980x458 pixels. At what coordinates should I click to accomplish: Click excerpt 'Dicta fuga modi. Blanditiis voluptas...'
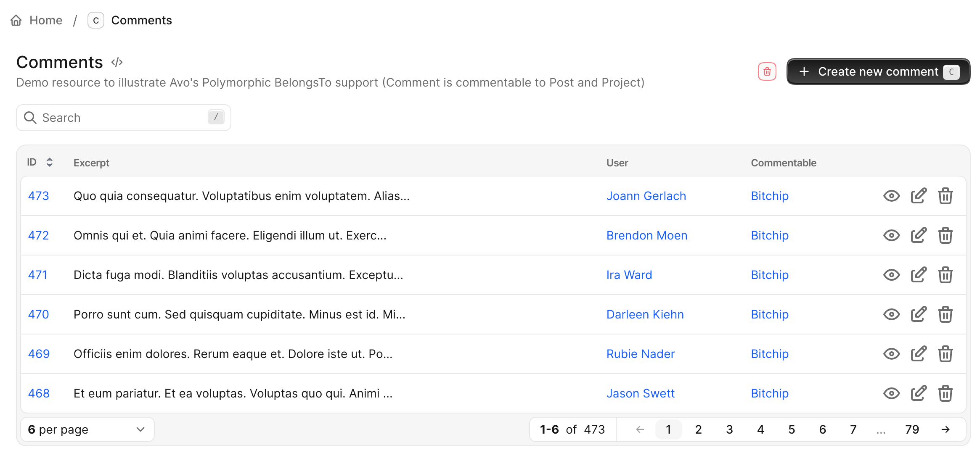click(238, 275)
